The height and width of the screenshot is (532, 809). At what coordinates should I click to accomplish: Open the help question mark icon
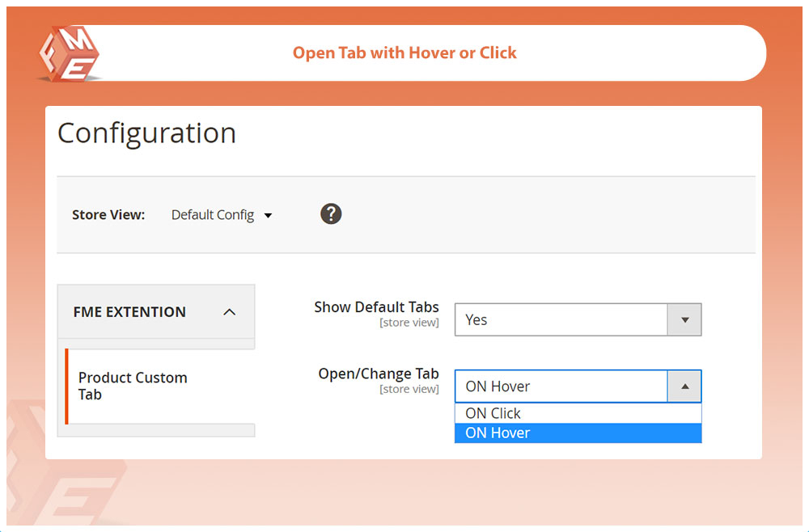331,214
